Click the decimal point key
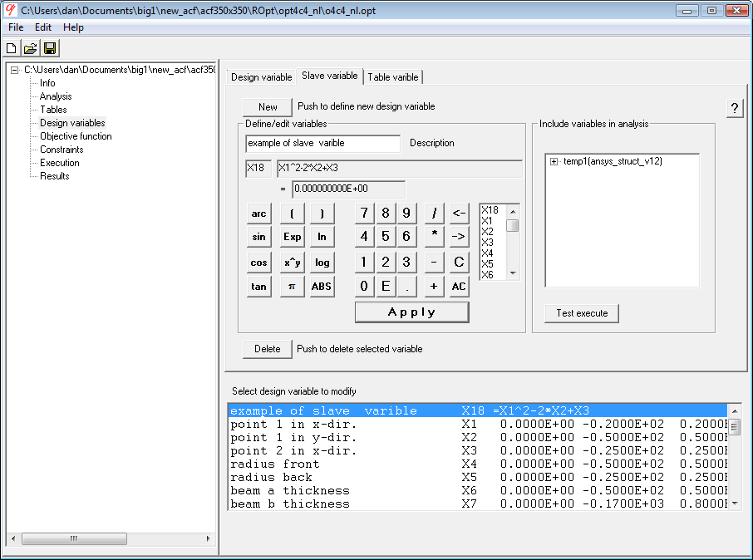 click(406, 287)
